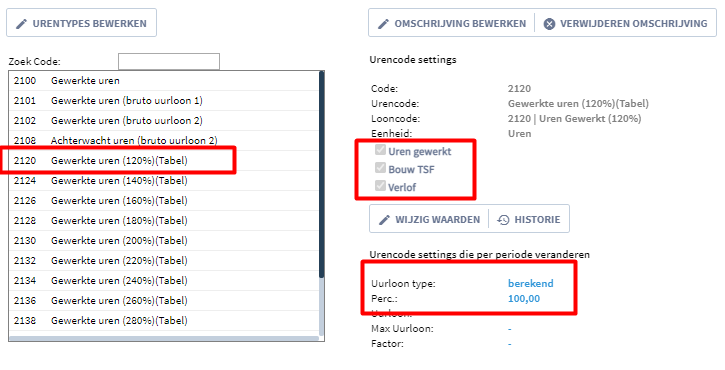Click the code list vertical scrollbar
The width and height of the screenshot is (725, 370).
[322, 175]
